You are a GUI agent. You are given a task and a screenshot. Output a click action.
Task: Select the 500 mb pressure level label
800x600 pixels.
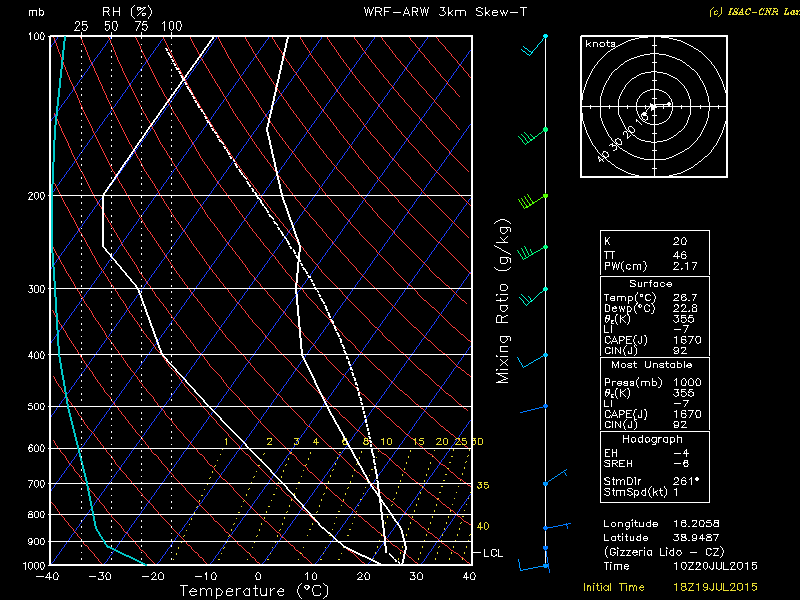click(36, 407)
